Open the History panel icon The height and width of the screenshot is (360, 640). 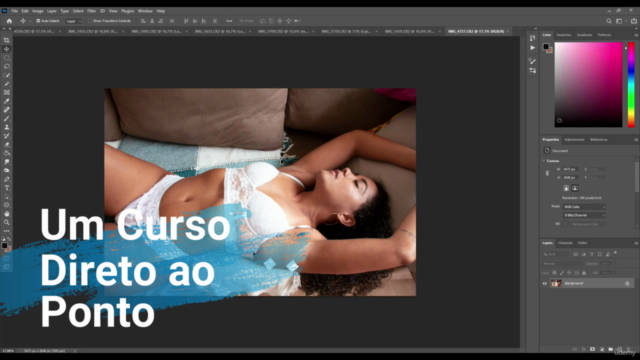[532, 38]
